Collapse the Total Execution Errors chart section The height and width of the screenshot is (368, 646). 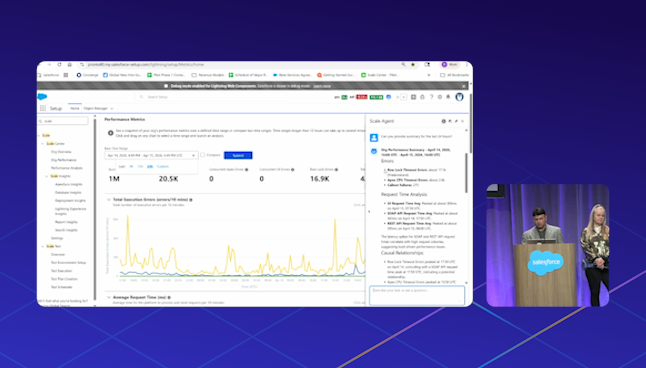109,199
